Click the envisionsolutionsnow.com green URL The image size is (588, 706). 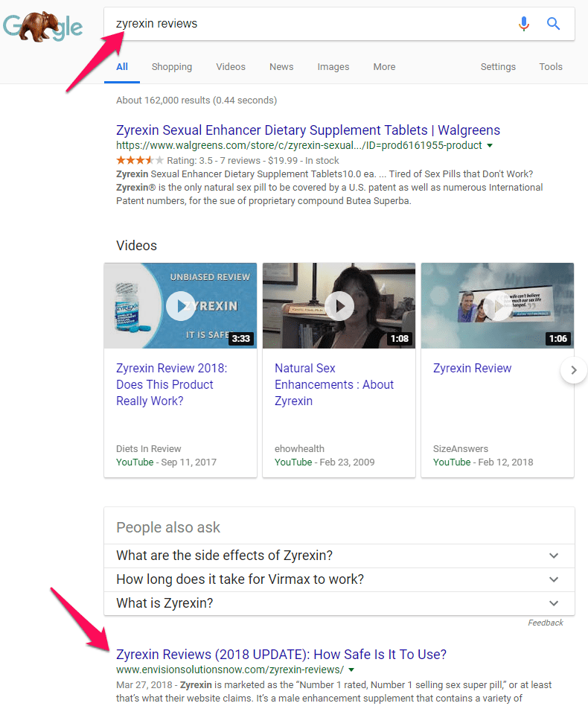click(230, 670)
